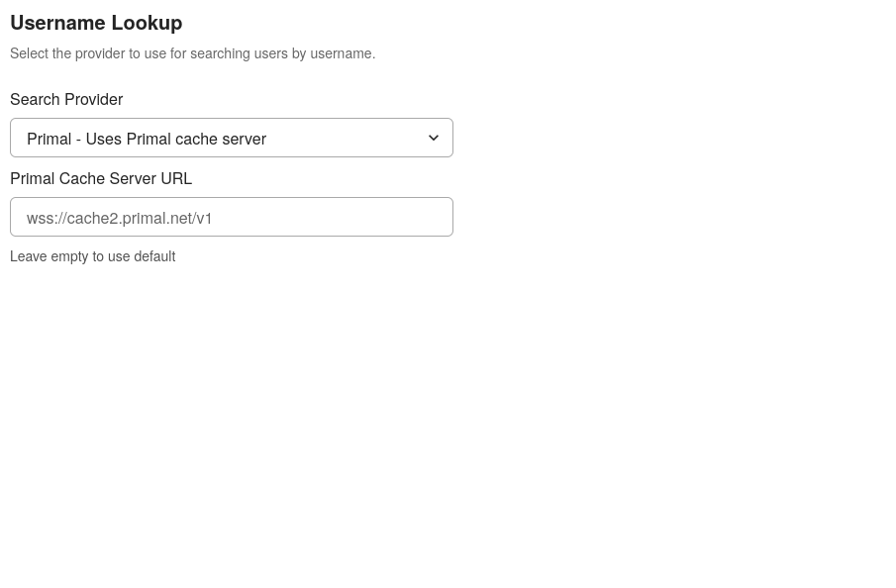Select the 'Primal - Uses Primal cache server' option text
Screen dimensions: 896x588
click(x=147, y=139)
